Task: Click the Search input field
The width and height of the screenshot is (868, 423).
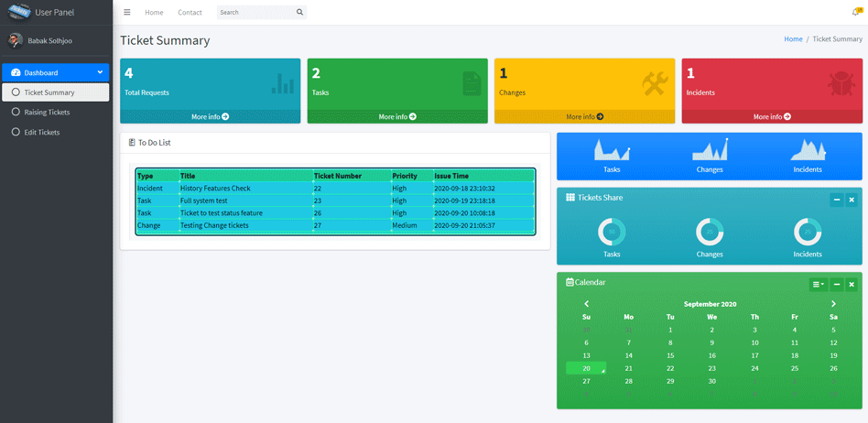Action: (255, 13)
